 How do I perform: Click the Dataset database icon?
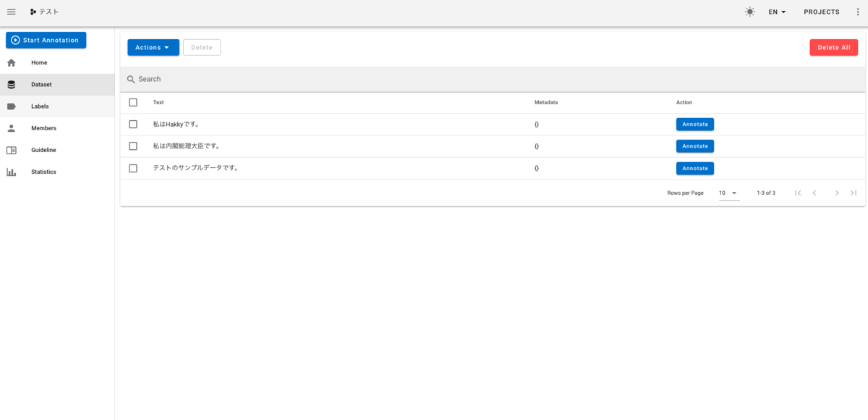click(x=12, y=85)
